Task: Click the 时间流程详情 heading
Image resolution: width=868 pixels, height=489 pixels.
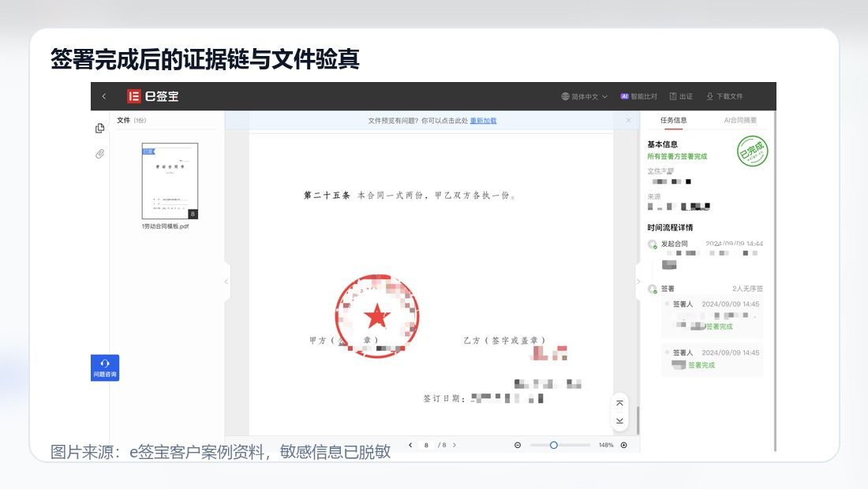Action: [670, 227]
